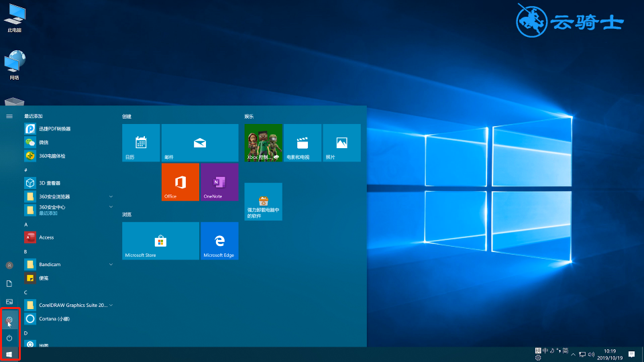This screenshot has width=644, height=362.
Task: Click the IME keyboard grid icon
Action: coord(538,351)
